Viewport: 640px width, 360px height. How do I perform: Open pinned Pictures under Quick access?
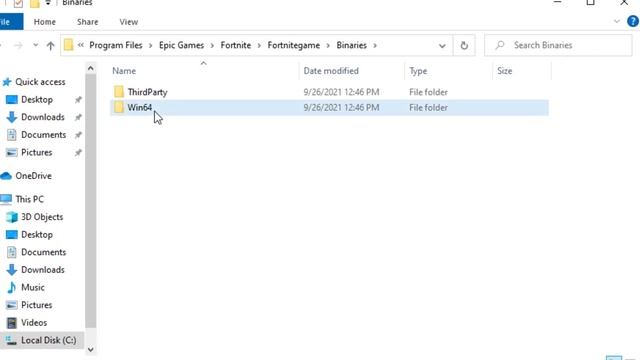click(36, 152)
